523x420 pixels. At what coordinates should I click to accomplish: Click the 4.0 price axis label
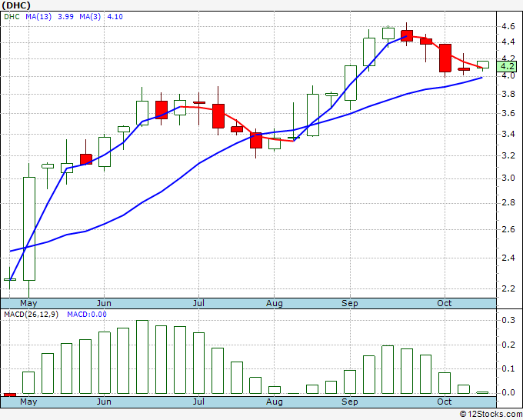point(508,75)
